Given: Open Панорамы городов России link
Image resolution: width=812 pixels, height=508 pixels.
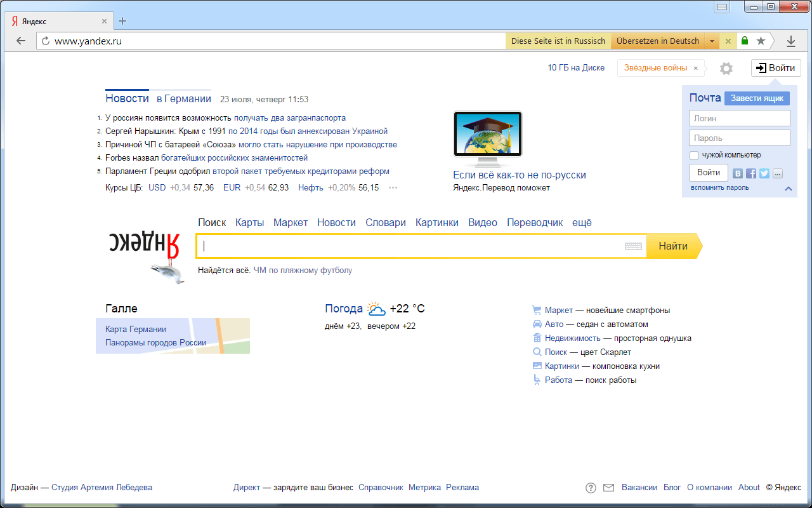Looking at the screenshot, I should (x=156, y=342).
